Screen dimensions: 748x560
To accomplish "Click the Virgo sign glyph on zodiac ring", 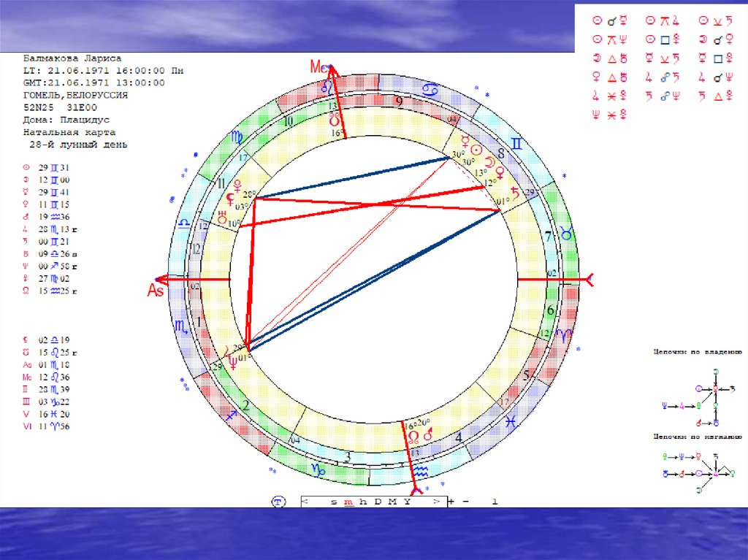I will (238, 137).
